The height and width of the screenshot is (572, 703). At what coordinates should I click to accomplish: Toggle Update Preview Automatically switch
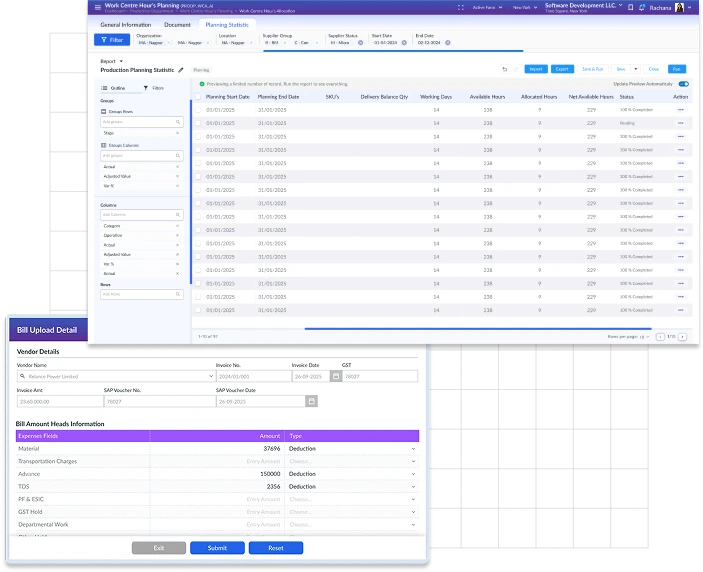pos(683,84)
